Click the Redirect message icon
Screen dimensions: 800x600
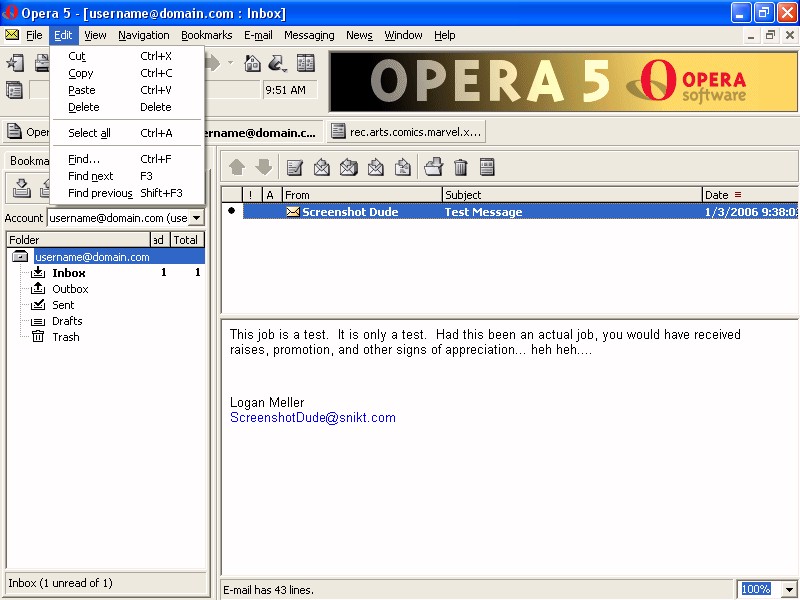click(x=403, y=167)
